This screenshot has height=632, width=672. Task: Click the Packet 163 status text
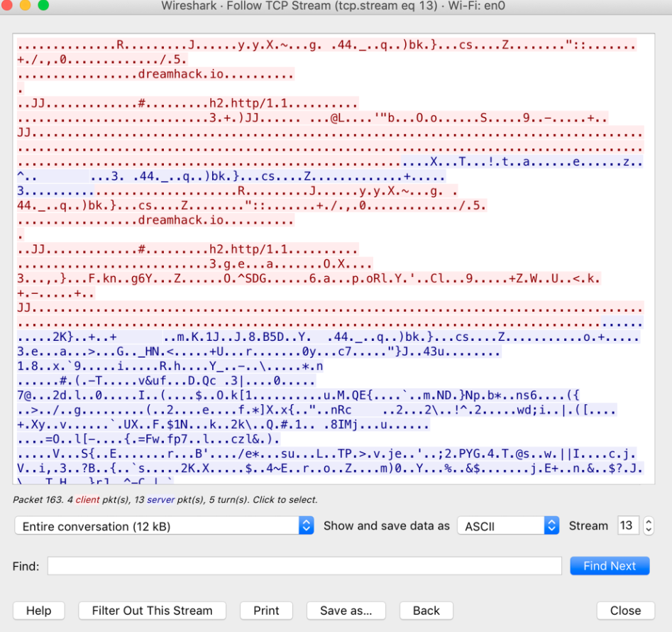pyautogui.click(x=165, y=499)
